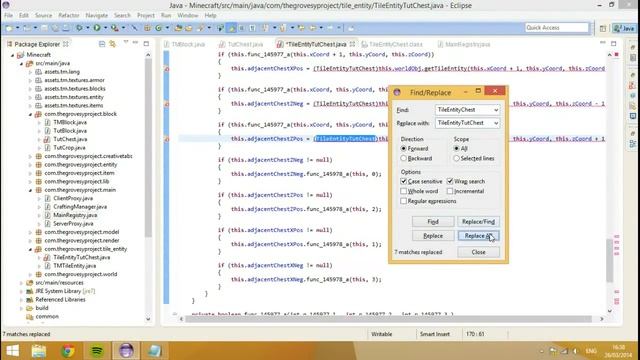Uncheck the Wrap search option
This screenshot has width=640, height=360.
click(x=450, y=181)
